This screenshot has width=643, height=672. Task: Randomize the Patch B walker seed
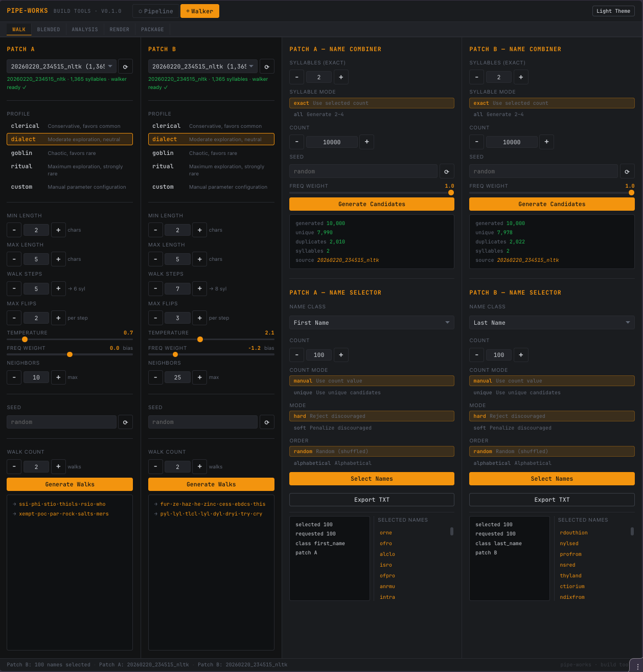pyautogui.click(x=267, y=422)
